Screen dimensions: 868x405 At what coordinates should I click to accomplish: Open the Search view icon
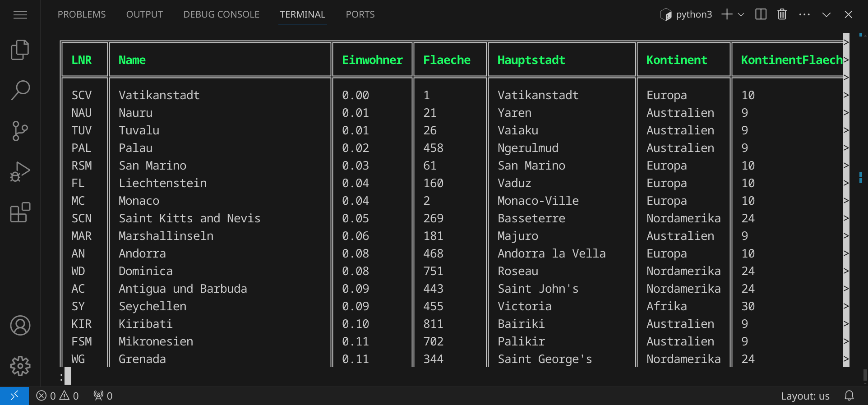coord(20,90)
